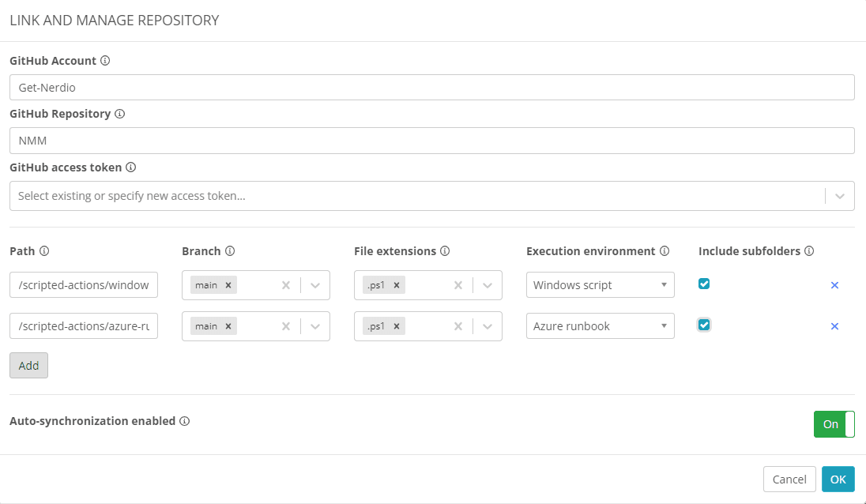Click the info icon next to Path

point(44,251)
